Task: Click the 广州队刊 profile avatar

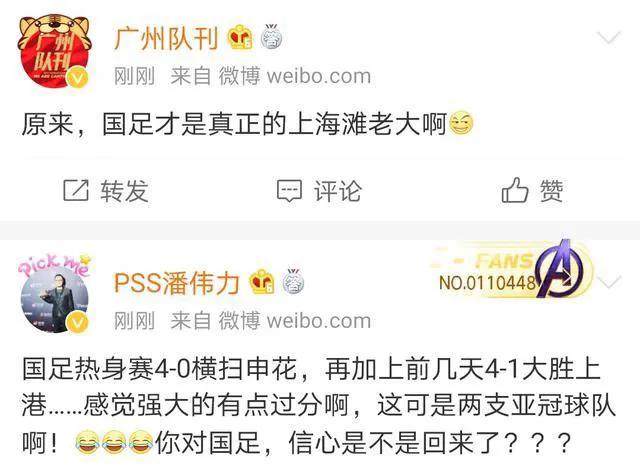Action: tap(54, 50)
